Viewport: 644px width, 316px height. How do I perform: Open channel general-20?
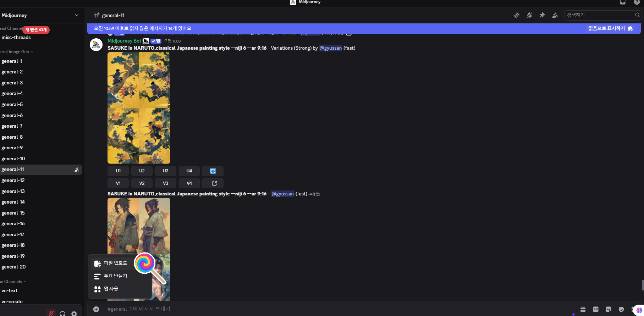click(x=13, y=267)
